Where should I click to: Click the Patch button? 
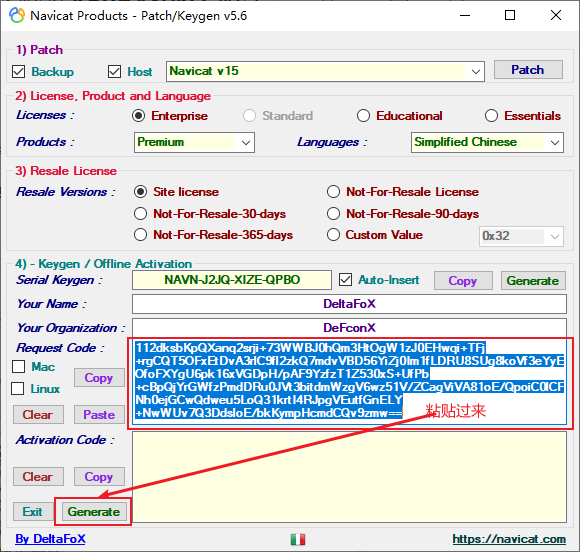pos(528,70)
